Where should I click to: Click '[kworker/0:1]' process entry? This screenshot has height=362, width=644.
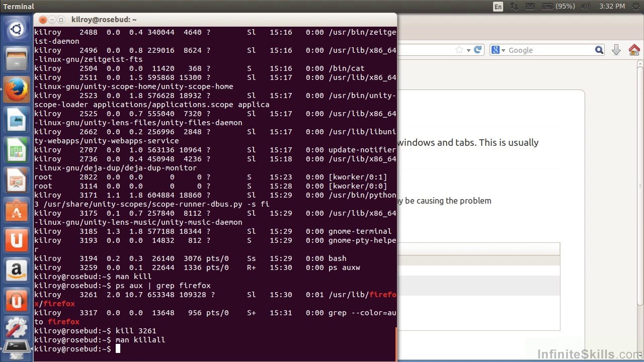tap(358, 177)
